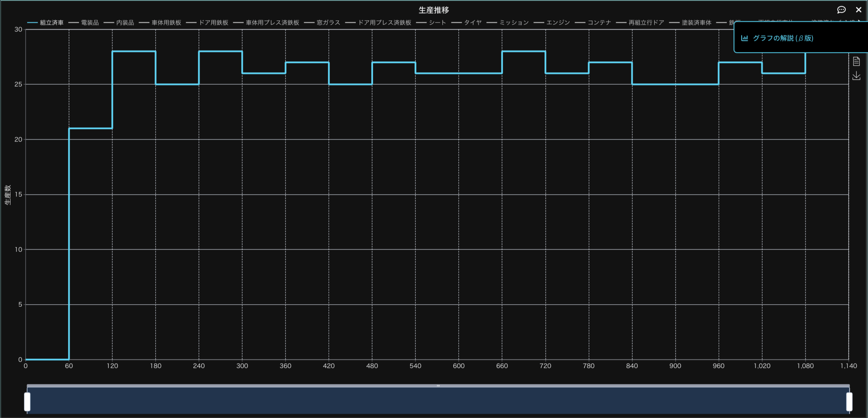Toggle ドア用プレス済鉄板 legend item
868x418 pixels.
(x=384, y=23)
